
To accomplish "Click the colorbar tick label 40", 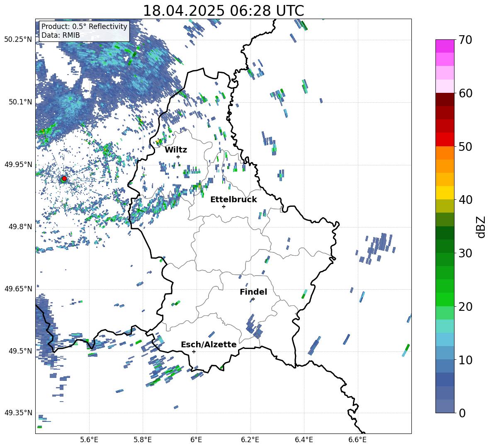I will 466,200.
